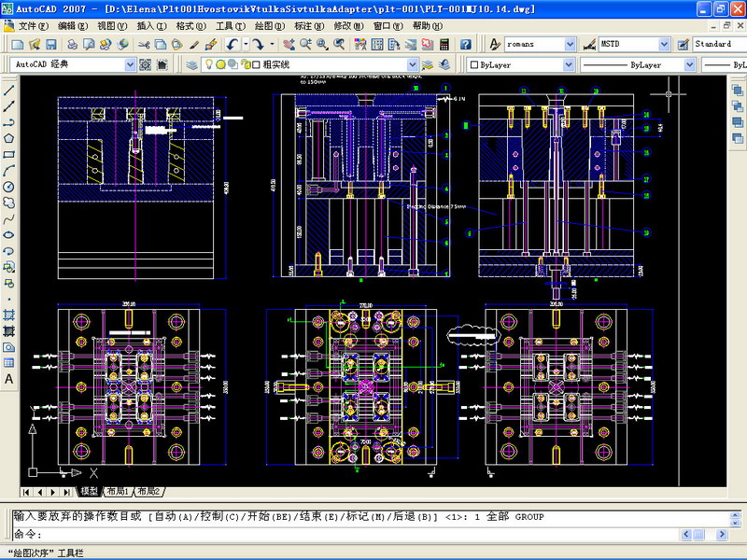Open the romans text style dropdown

570,44
